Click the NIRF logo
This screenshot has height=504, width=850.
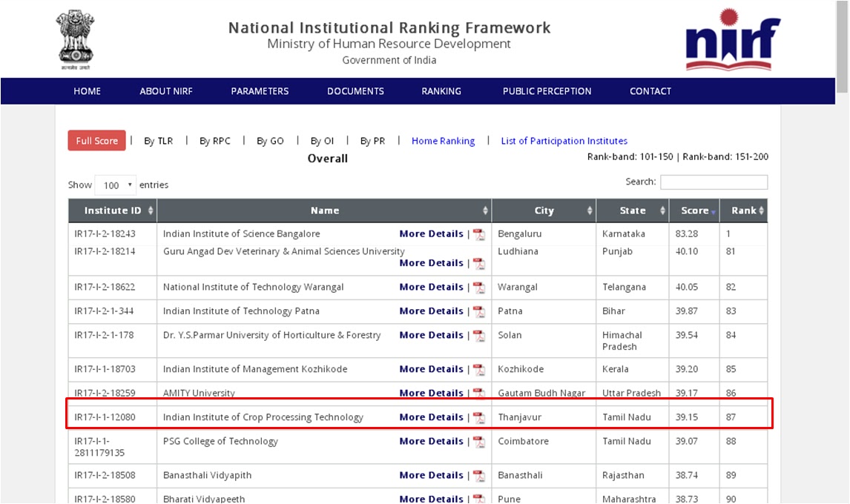732,39
